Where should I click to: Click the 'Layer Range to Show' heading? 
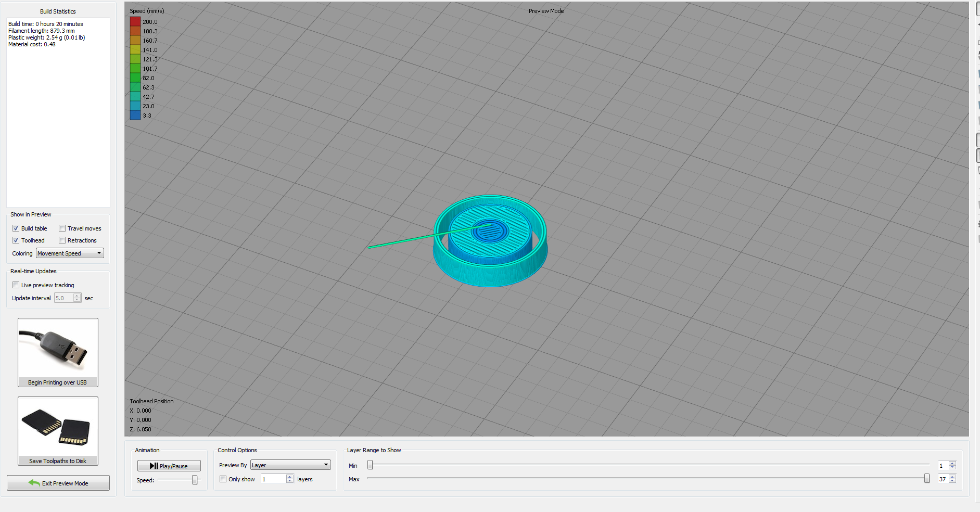pyautogui.click(x=374, y=450)
